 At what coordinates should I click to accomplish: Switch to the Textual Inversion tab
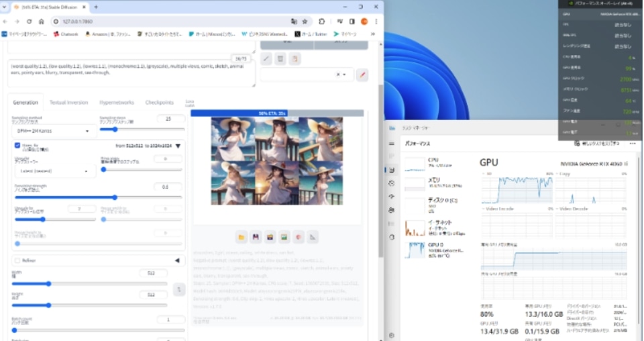pyautogui.click(x=68, y=102)
